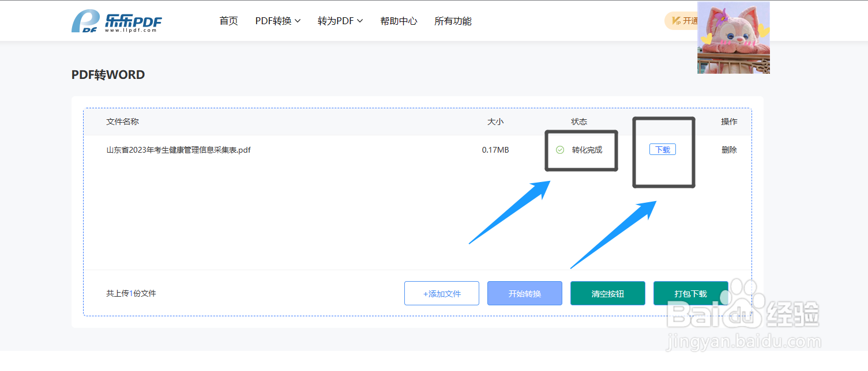Click the 清空按钮 button
This screenshot has width=868, height=371.
pyautogui.click(x=608, y=293)
